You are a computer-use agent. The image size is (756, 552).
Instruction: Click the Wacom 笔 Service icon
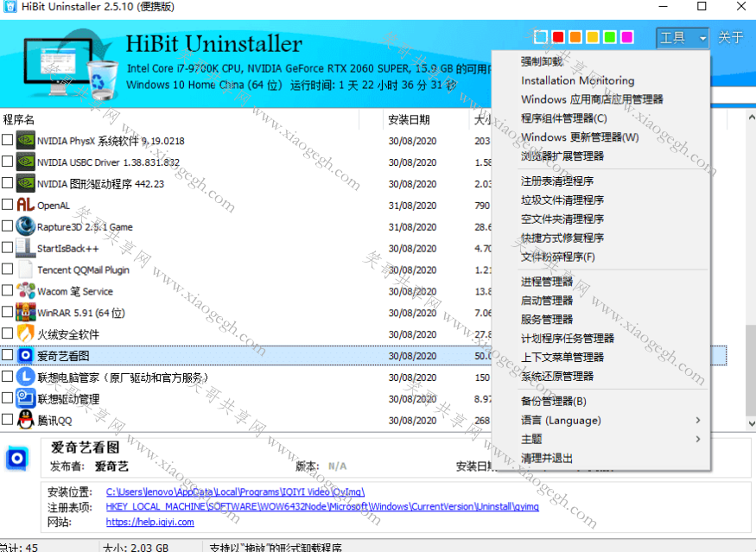[26, 291]
